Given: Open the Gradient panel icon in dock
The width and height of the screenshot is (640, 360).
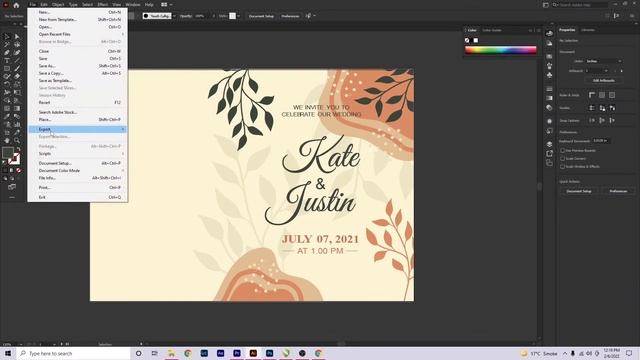Looking at the screenshot, I should pos(549,98).
